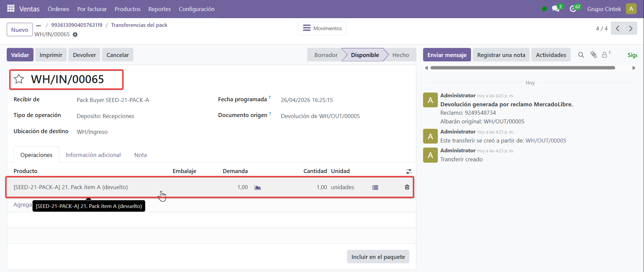The height and width of the screenshot is (272, 644).
Task: Click Fecha programada help question mark
Action: point(270,98)
